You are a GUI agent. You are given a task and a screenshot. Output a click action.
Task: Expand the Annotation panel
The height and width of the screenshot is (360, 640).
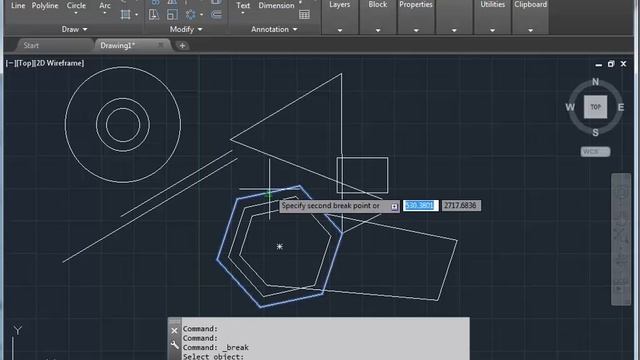[274, 29]
